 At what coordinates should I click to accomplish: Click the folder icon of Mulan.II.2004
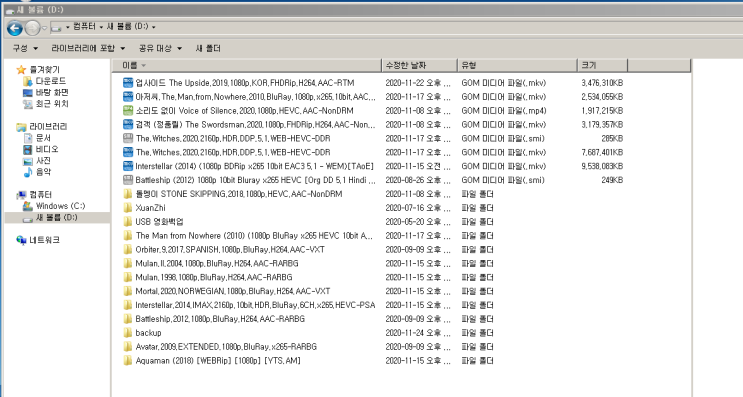point(128,263)
